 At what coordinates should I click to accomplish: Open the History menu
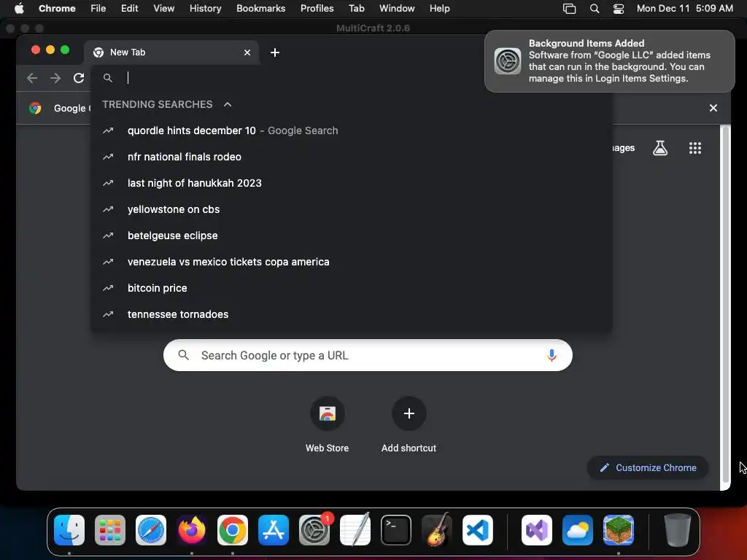click(205, 8)
